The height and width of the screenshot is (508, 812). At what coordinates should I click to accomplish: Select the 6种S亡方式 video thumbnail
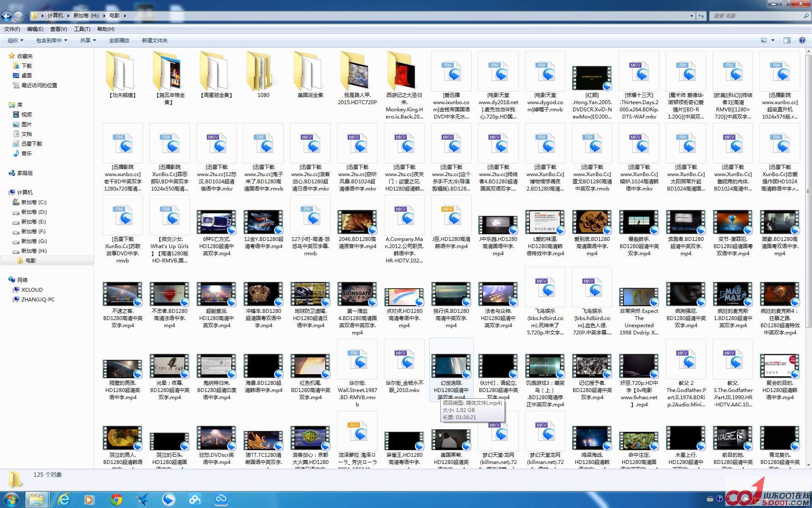pos(216,222)
